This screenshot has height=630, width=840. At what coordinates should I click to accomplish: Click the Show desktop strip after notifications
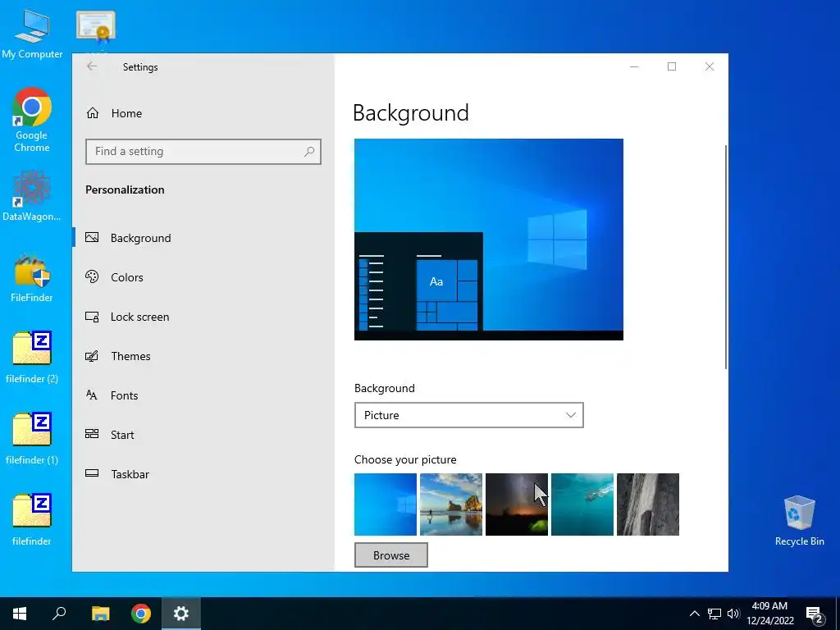(x=838, y=614)
